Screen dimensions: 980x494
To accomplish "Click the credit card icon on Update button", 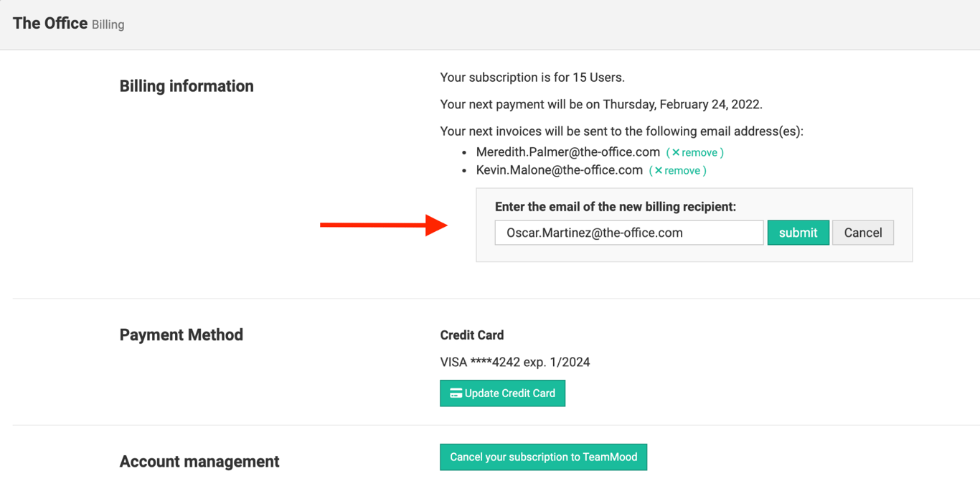I will point(456,393).
